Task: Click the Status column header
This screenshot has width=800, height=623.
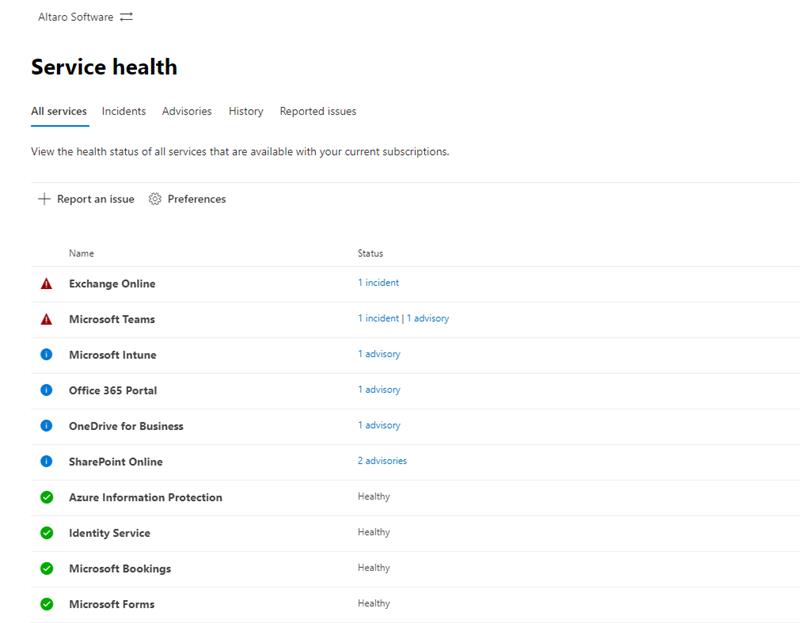Action: (370, 253)
